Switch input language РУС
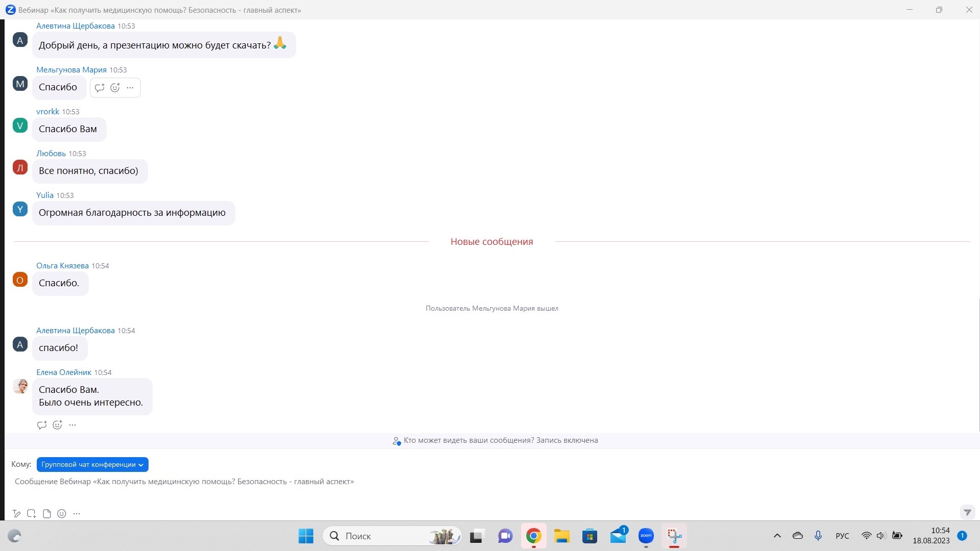 pos(843,536)
